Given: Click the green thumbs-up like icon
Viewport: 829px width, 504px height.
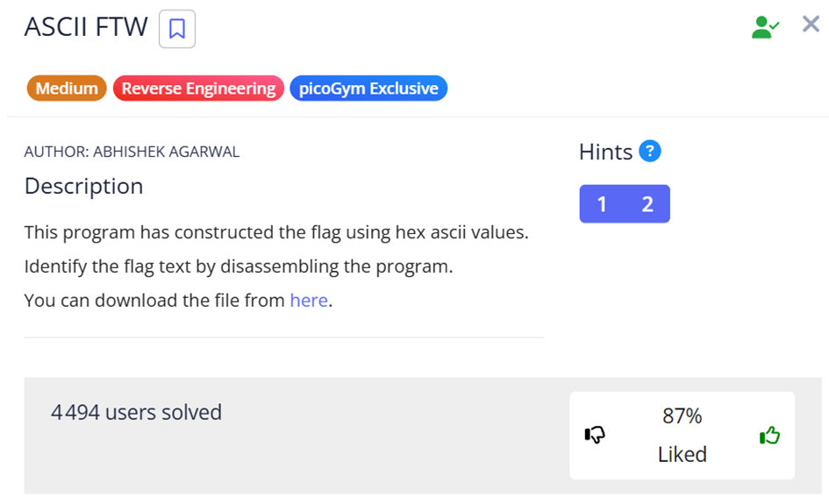Looking at the screenshot, I should click(770, 436).
